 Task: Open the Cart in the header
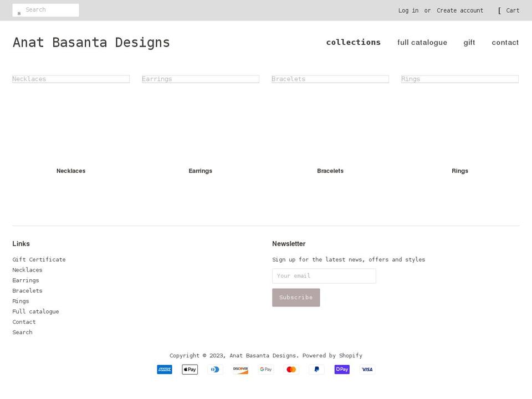512,11
